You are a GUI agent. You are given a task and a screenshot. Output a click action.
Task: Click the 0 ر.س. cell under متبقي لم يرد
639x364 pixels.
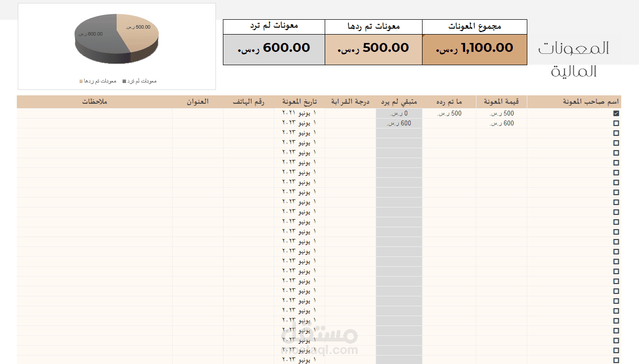[x=399, y=114]
